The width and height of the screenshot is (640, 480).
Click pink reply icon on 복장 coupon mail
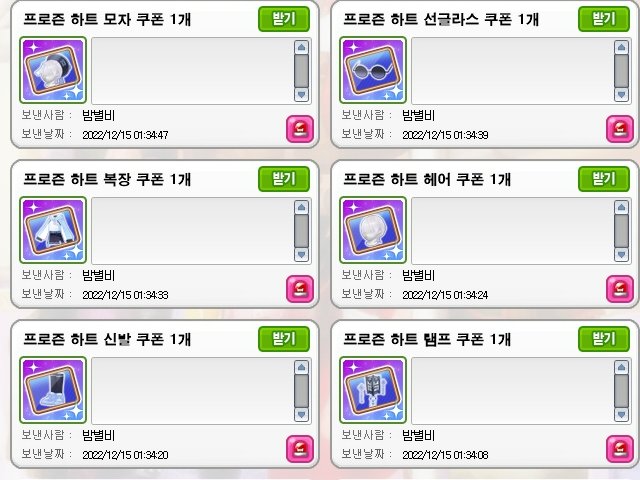[x=300, y=289]
